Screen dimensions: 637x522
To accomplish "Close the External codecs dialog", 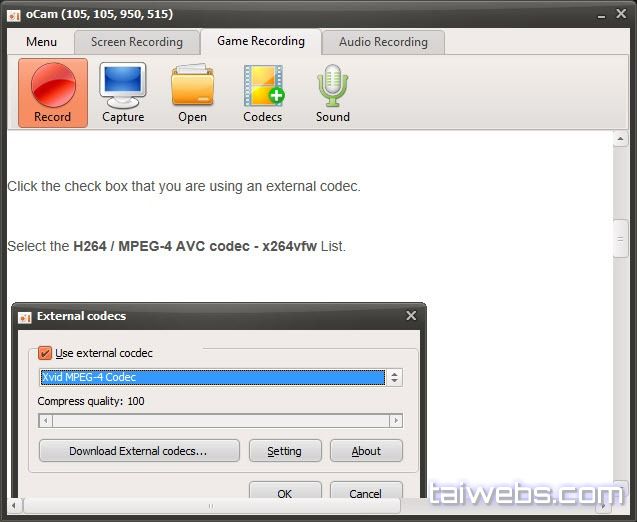I will 411,316.
